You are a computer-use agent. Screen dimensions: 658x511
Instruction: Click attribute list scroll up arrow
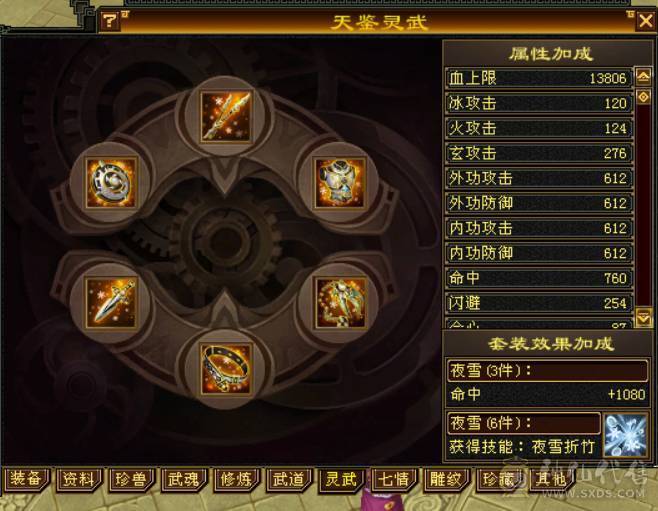(643, 76)
